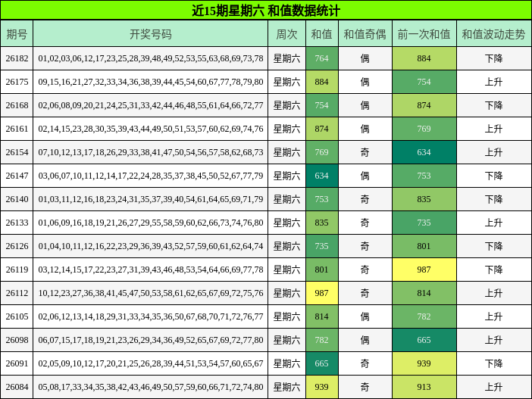532x399 pixels.
Task: Click the 835 sum cell in row 26133
Action: [321, 223]
